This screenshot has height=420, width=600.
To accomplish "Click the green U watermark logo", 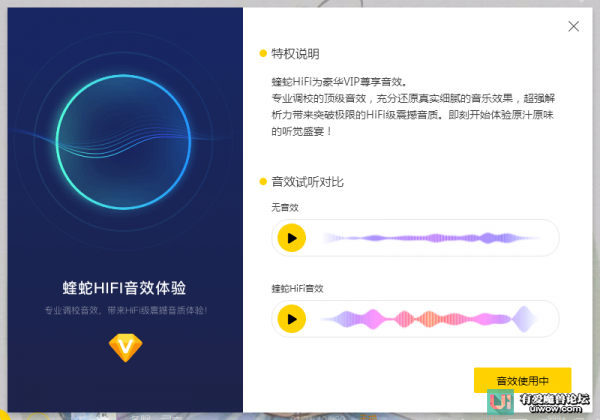I will click(496, 403).
